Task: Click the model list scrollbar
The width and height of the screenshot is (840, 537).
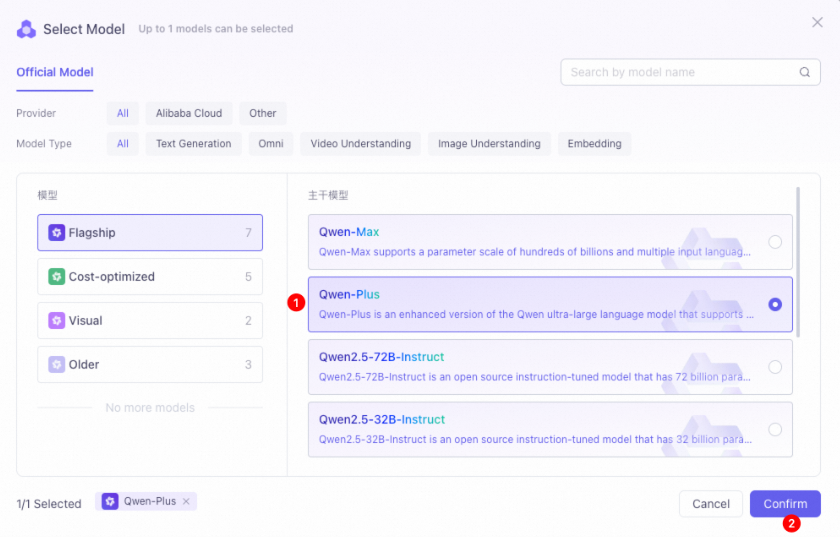Action: click(798, 262)
